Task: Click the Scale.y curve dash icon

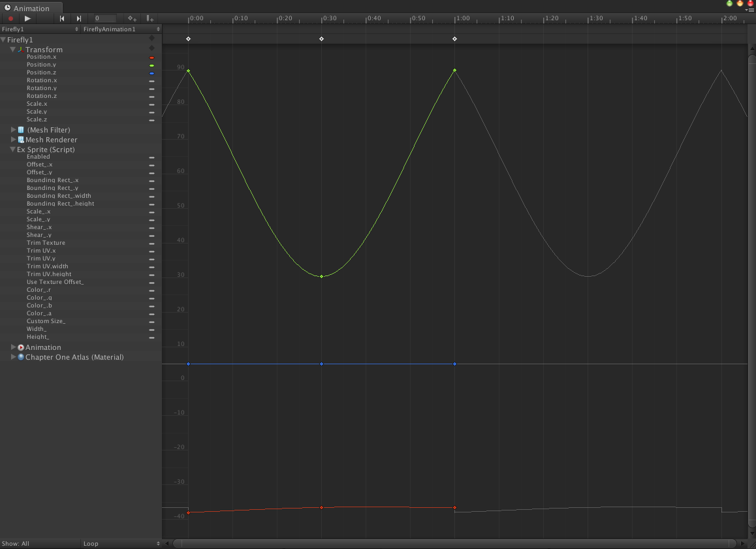Action: coord(151,112)
